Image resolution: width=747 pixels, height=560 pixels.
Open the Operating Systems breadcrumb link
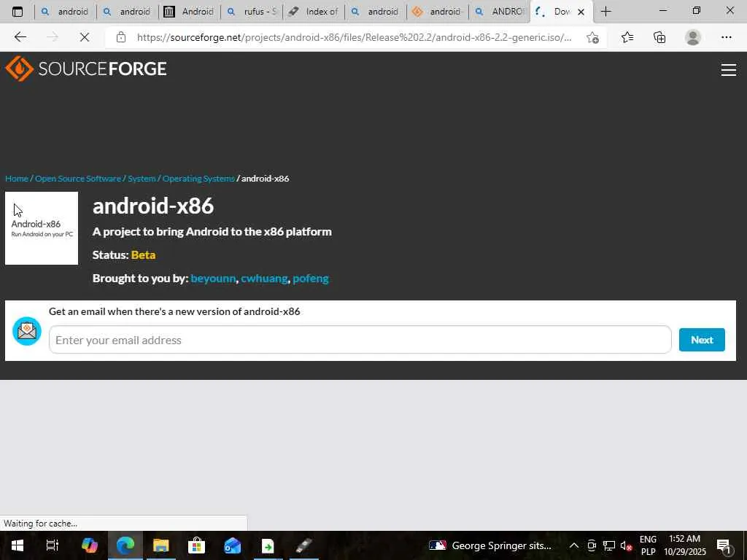click(198, 179)
